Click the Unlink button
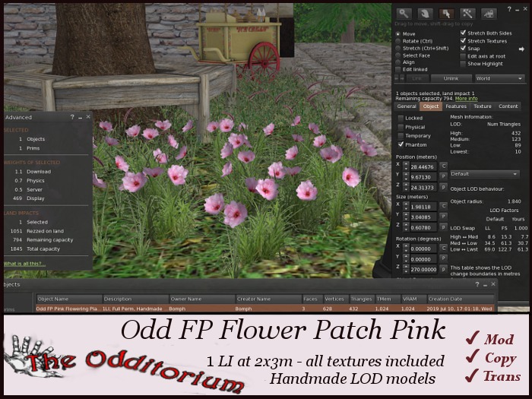This screenshot has width=532, height=399. [x=451, y=78]
